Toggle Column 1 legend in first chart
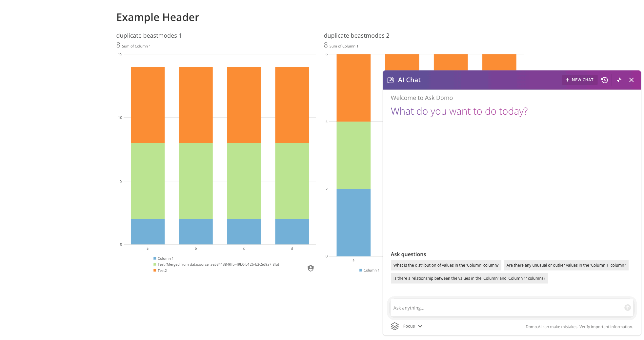644x340 pixels. coord(165,258)
